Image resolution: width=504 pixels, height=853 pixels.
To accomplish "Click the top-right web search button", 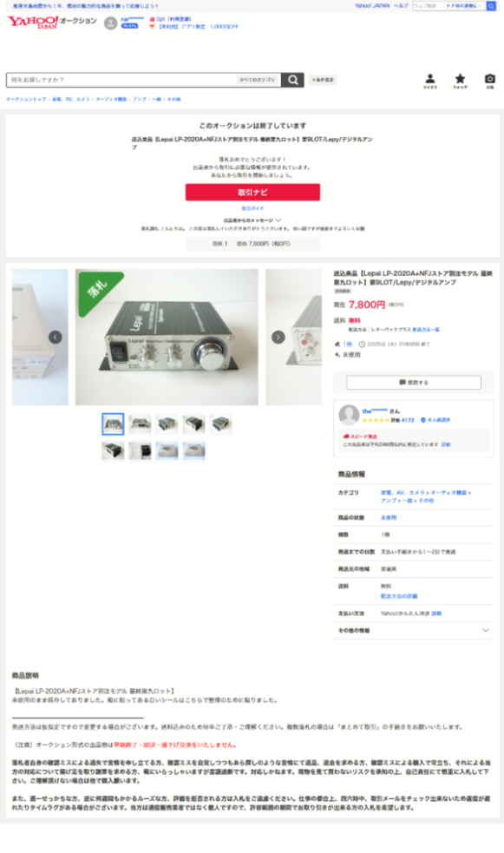I will click(491, 6).
